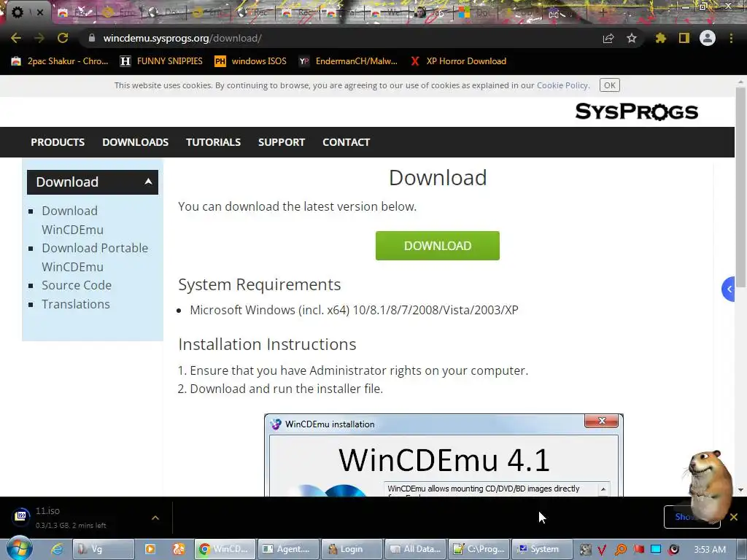Switch to the Login taskbar window
This screenshot has height=560, width=747.
pos(352,549)
